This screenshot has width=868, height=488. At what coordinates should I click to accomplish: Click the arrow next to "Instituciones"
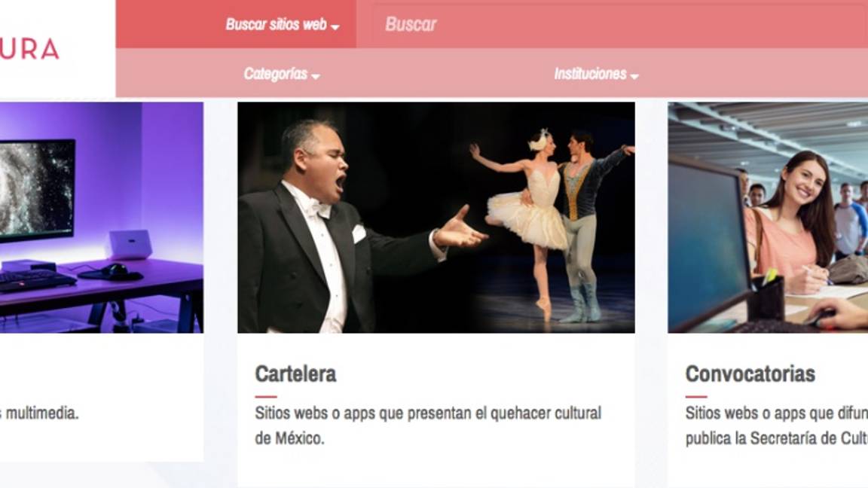[634, 77]
